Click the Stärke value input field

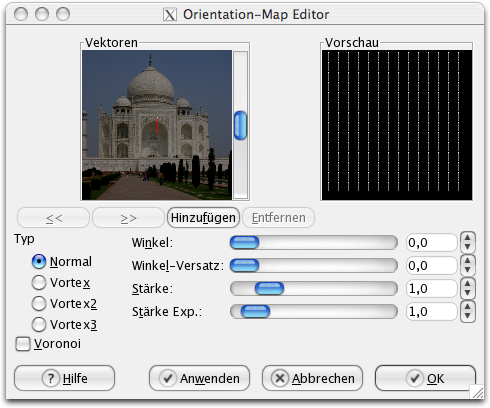click(431, 289)
